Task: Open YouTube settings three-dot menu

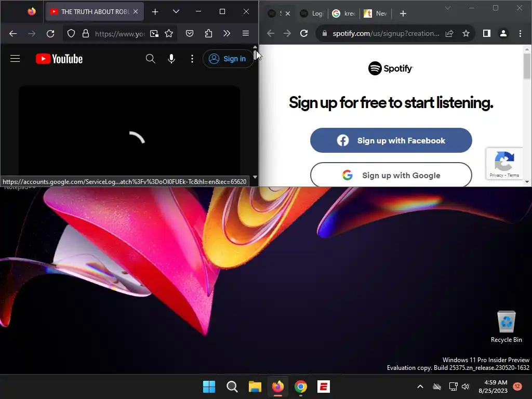Action: (x=192, y=59)
